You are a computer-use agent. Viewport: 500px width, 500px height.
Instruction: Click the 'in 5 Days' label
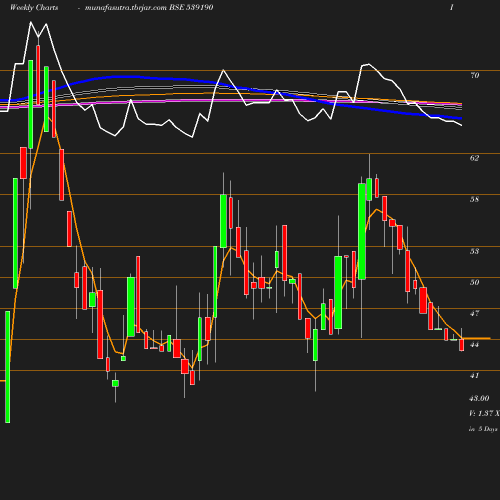coord(483,429)
